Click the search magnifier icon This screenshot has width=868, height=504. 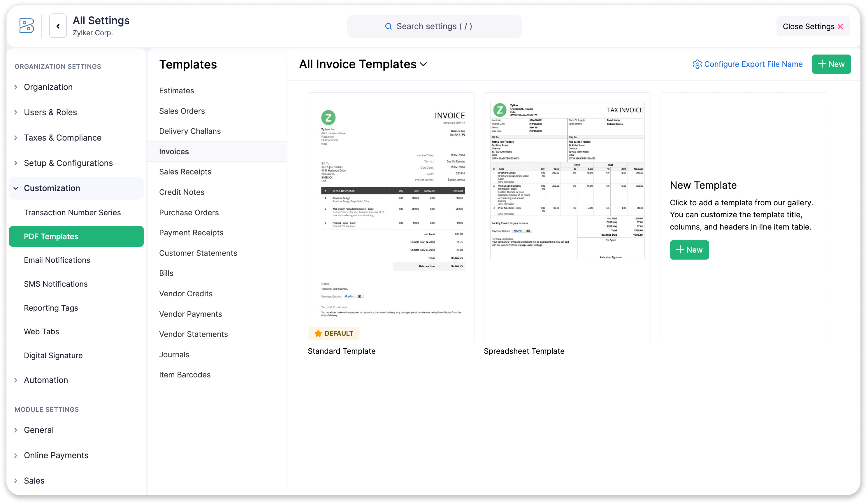point(388,26)
